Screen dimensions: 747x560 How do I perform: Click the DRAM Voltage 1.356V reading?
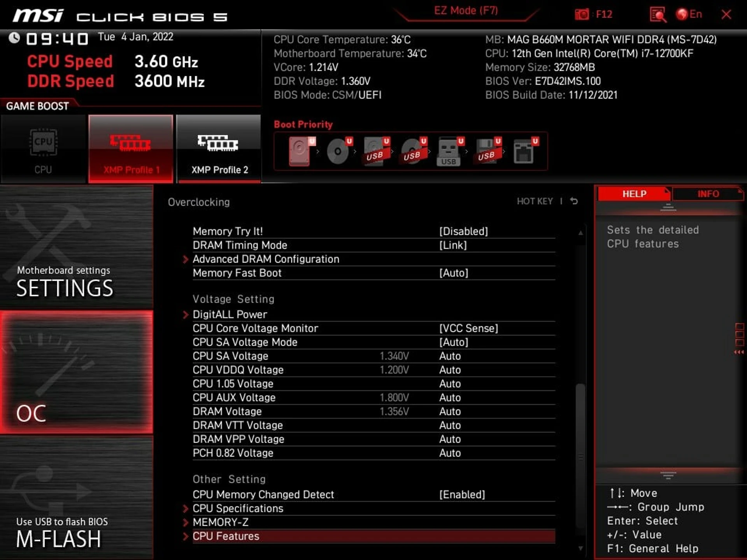click(x=394, y=411)
